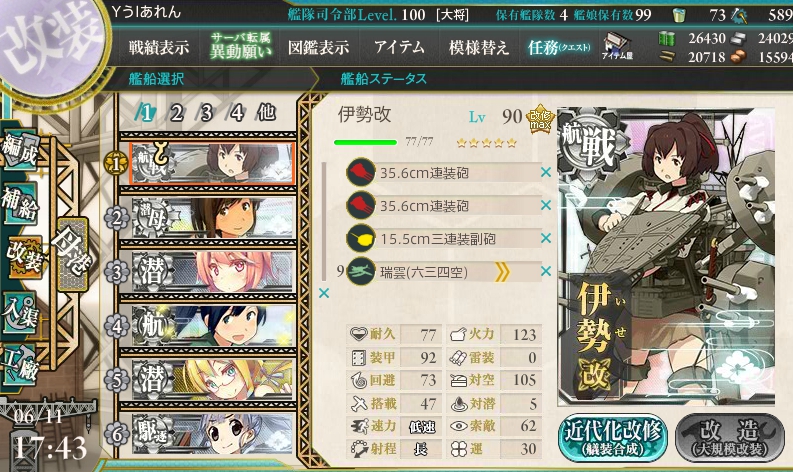Select the sixth ship, the destroyer
The width and height of the screenshot is (793, 472).
[x=212, y=434]
